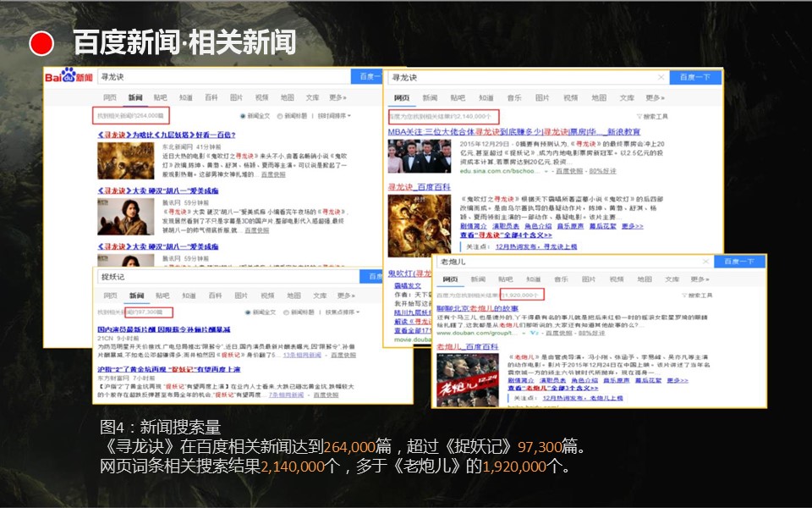This screenshot has width=812, height=508.
Task: Switch to 新闻 tab in the 寻龙诀 web window
Action: click(430, 97)
